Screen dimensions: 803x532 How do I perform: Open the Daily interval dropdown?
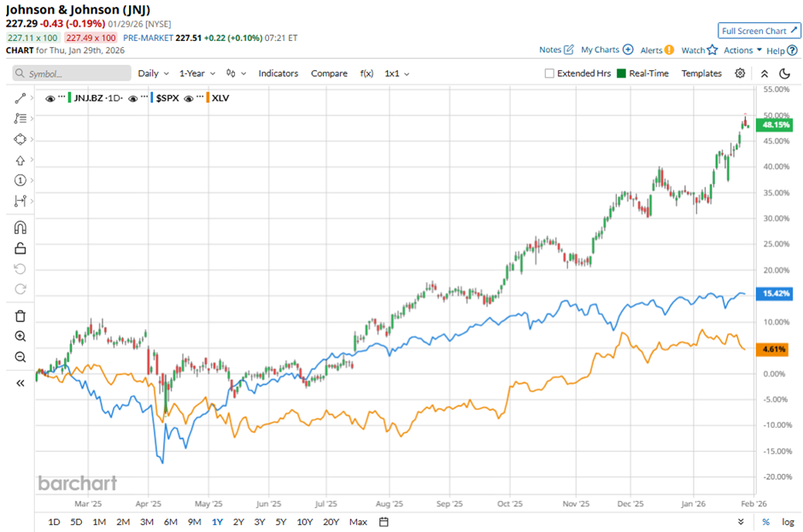coord(153,73)
